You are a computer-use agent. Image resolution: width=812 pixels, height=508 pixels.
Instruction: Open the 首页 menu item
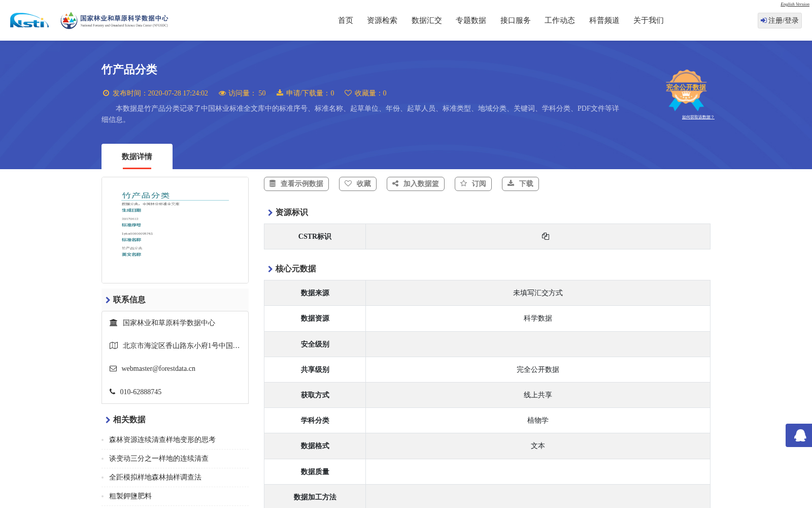346,20
